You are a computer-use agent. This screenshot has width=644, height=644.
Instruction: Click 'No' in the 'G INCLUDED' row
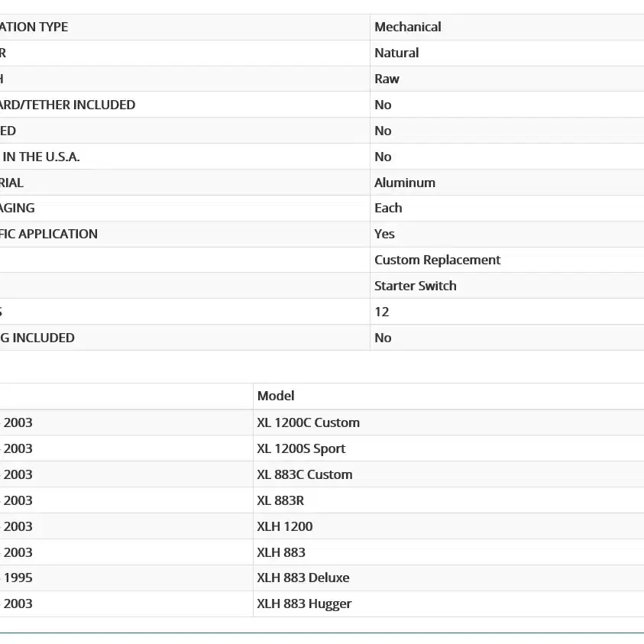pos(383,338)
